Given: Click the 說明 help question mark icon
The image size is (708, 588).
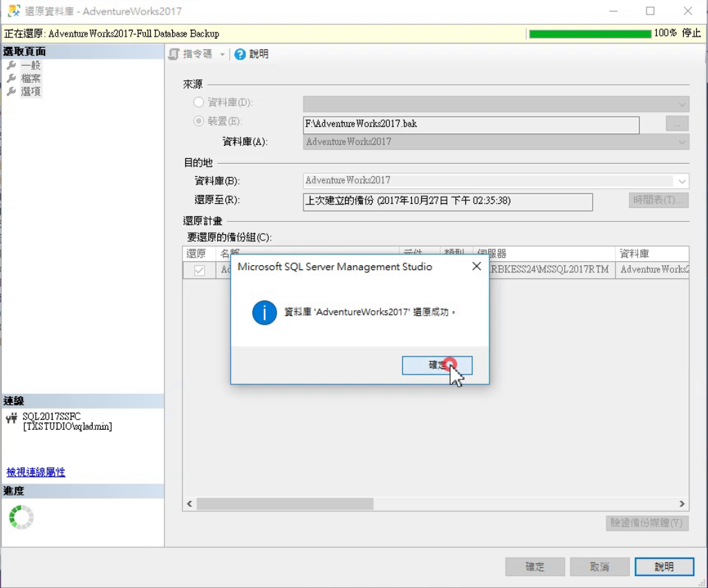Looking at the screenshot, I should pos(240,54).
